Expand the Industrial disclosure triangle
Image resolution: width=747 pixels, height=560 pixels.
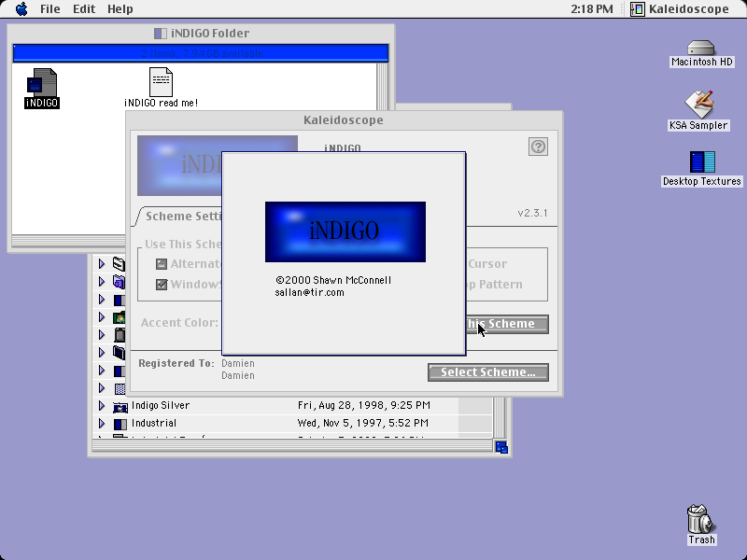tap(102, 424)
